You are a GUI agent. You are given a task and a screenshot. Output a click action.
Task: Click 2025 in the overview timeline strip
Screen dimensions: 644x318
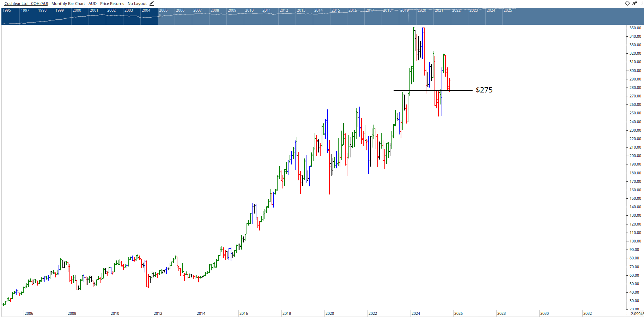[508, 10]
